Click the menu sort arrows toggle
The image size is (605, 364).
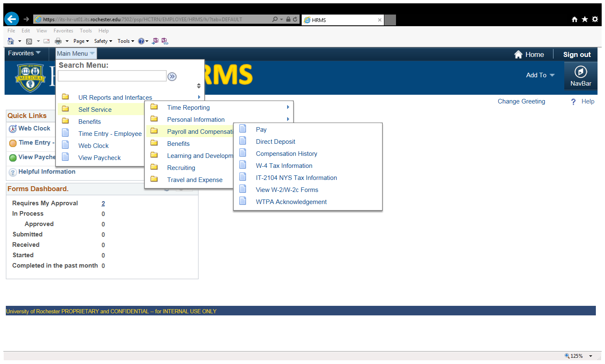click(x=199, y=86)
